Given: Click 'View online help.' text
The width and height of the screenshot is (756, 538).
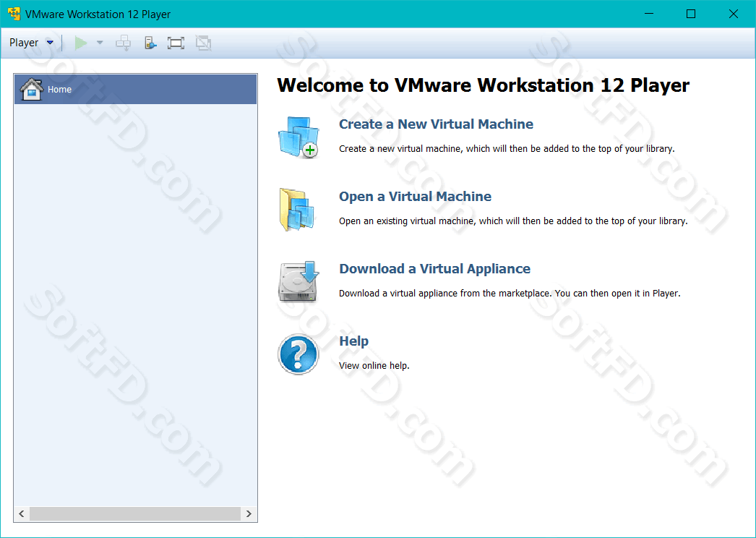Looking at the screenshot, I should point(374,366).
